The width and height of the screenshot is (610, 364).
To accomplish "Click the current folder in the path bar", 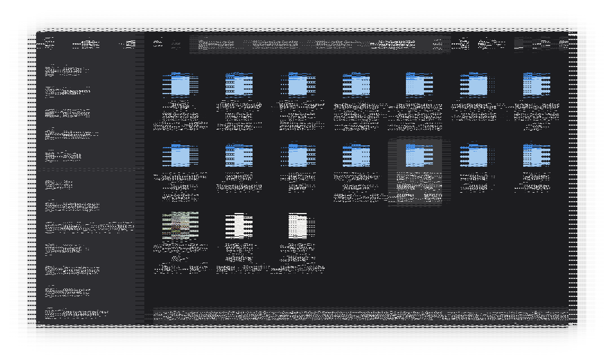I will [393, 44].
